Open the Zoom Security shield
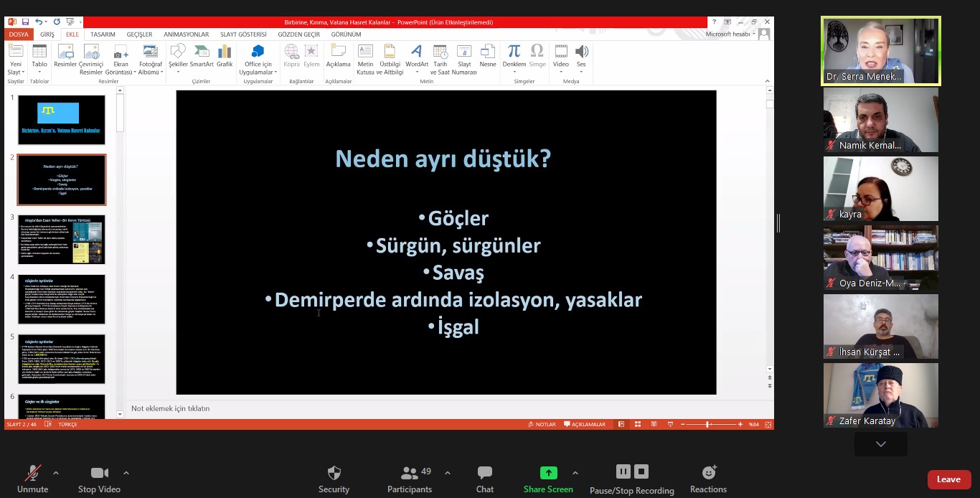Viewport: 980px width, 498px height. point(334,479)
